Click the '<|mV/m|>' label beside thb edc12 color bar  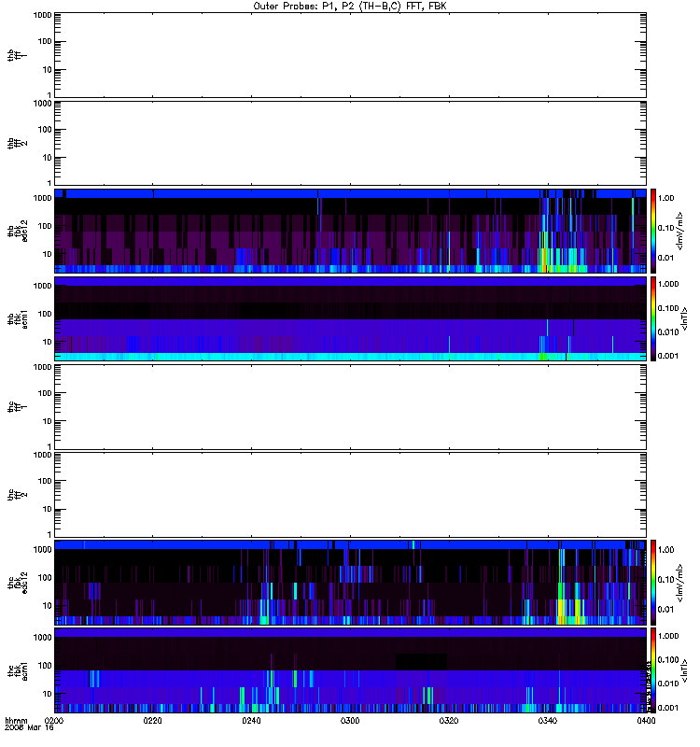click(x=680, y=231)
